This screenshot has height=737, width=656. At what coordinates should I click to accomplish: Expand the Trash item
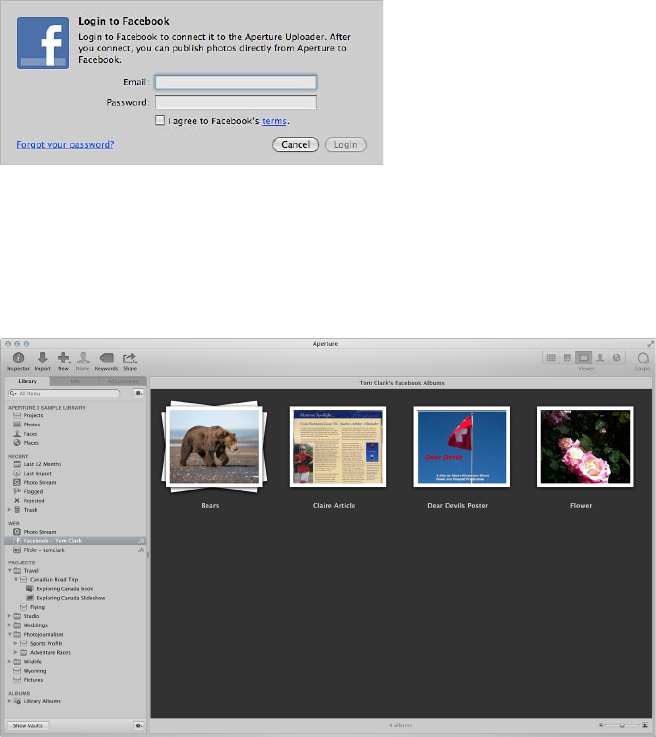pyautogui.click(x=9, y=510)
